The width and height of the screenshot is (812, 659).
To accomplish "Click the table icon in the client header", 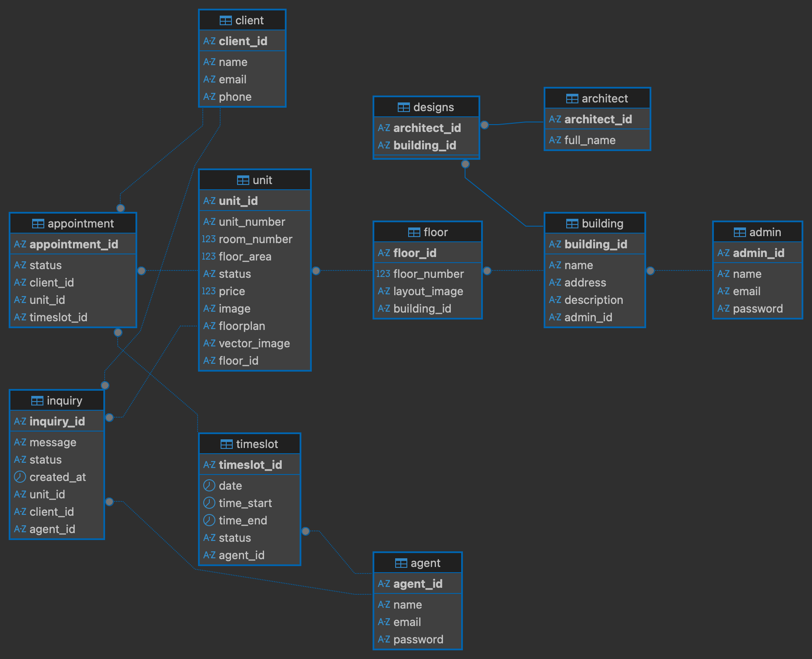I will click(x=226, y=20).
